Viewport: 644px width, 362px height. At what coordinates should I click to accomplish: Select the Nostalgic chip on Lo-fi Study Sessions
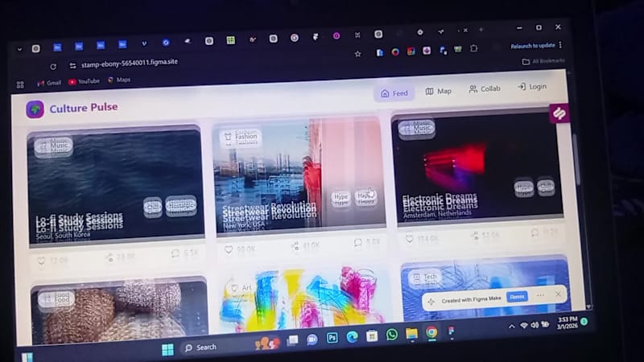tap(180, 205)
